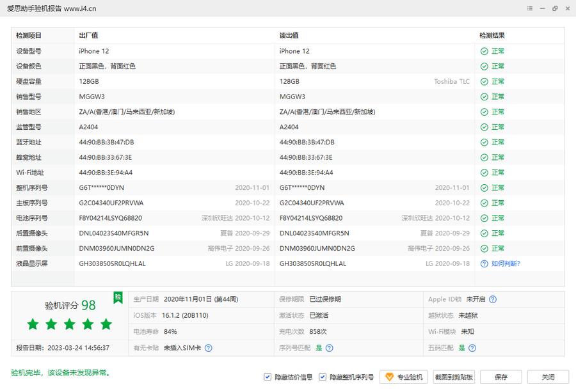Click the factory regulatory model A2404
This screenshot has width=576, height=392.
point(88,127)
